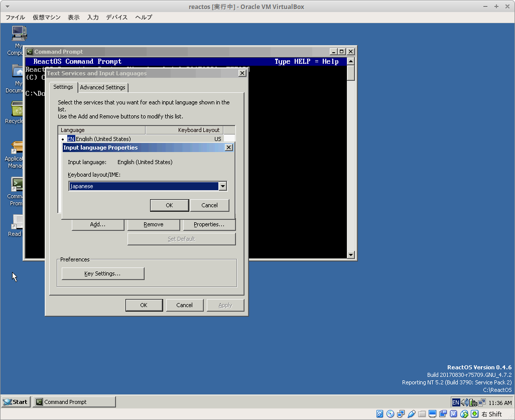Open the デバイス menu
The height and width of the screenshot is (420, 515).
tap(116, 17)
